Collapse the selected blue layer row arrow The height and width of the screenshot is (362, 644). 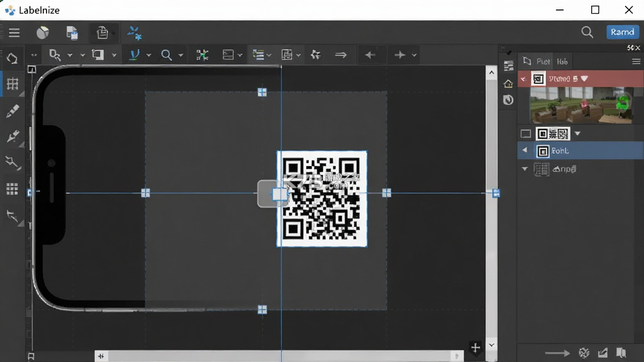tap(525, 150)
